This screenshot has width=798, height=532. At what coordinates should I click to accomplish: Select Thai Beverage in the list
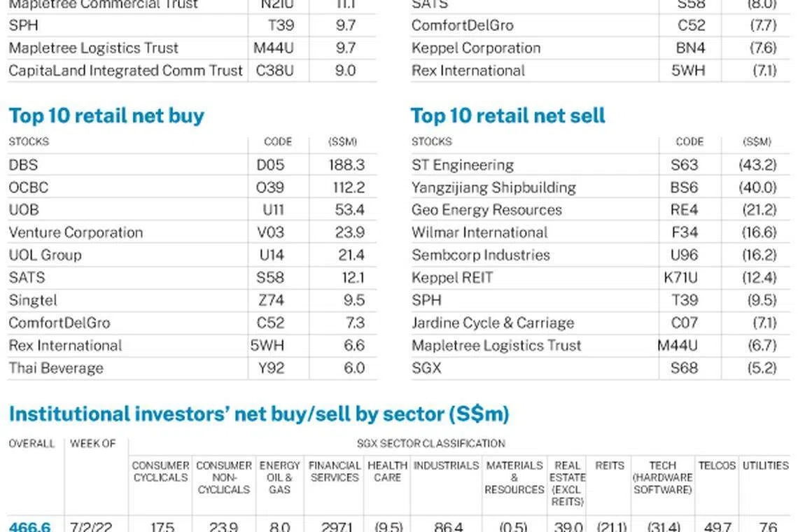(x=56, y=368)
